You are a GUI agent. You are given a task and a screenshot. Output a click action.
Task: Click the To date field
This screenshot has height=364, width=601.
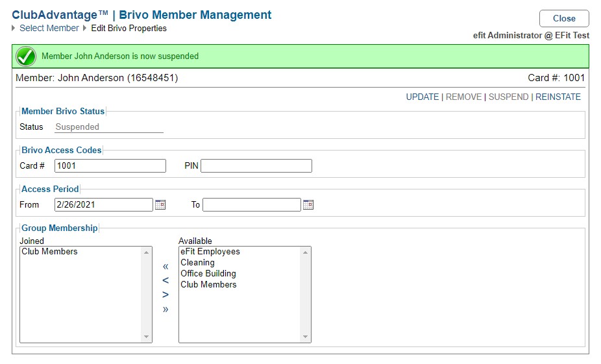click(252, 204)
